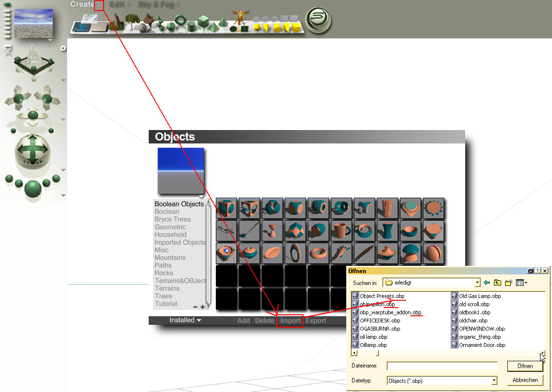Click the Abbrechen button
This screenshot has height=392, width=552.
coord(525,380)
